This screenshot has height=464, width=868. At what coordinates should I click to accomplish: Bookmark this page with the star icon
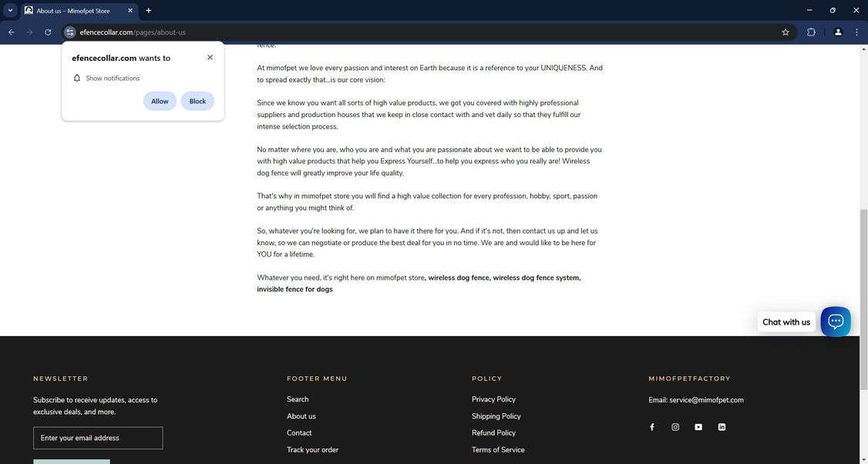[x=785, y=32]
